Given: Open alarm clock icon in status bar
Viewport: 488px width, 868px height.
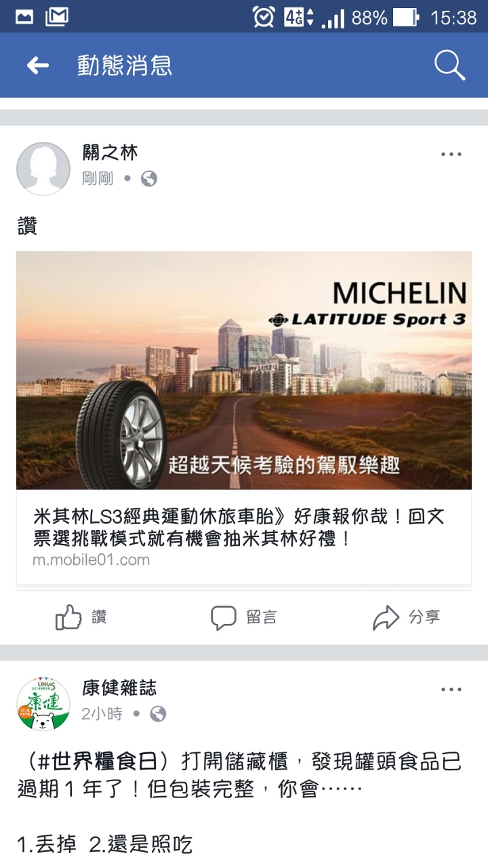Looking at the screenshot, I should [264, 17].
